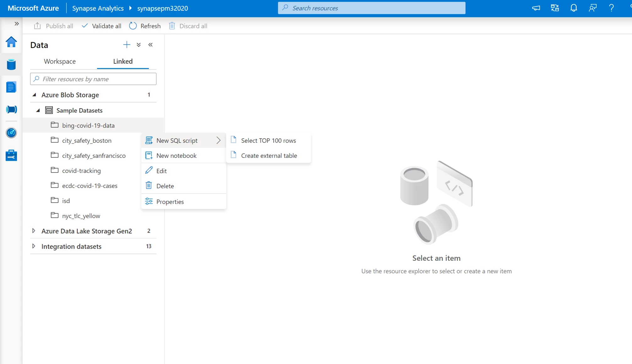Open Properties for selected dataset

pyautogui.click(x=170, y=201)
